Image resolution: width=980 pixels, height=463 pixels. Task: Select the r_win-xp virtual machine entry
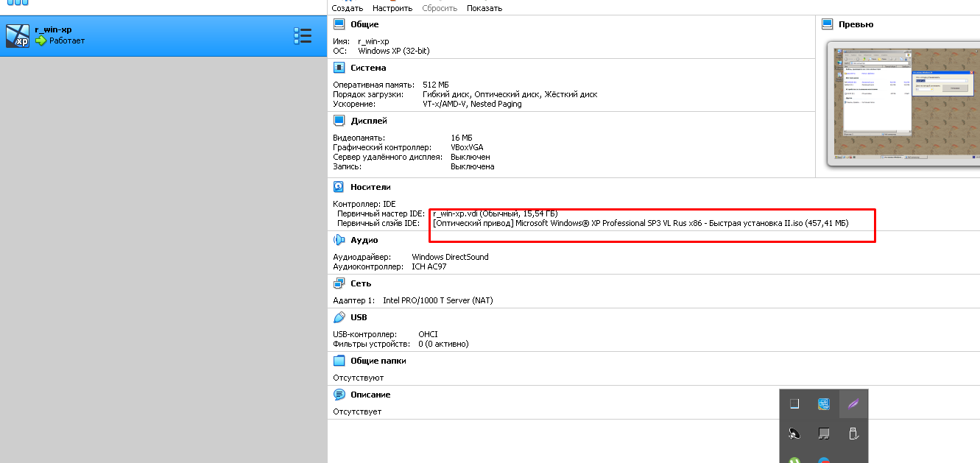[x=163, y=36]
